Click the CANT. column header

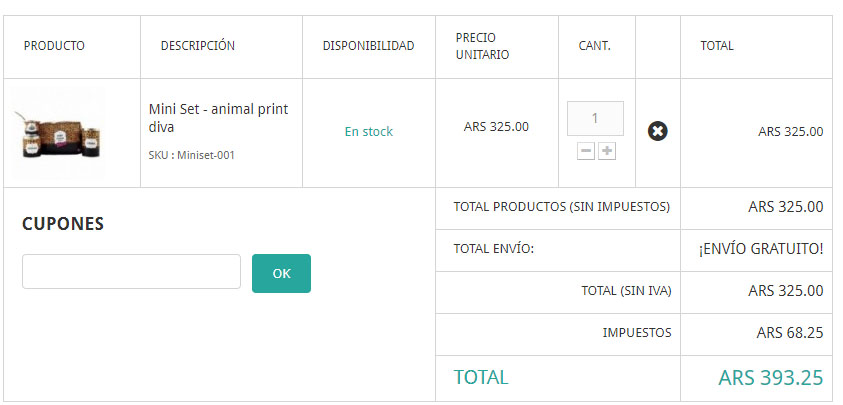click(594, 46)
